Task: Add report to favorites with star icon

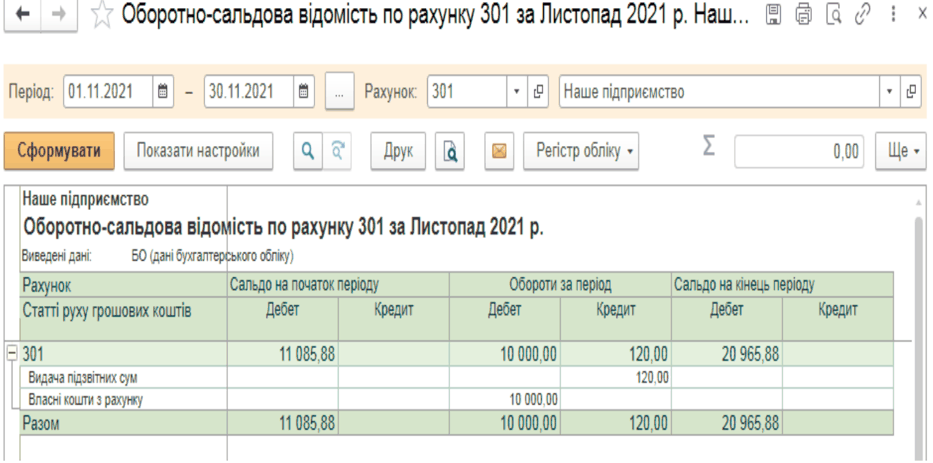Action: pos(102,17)
